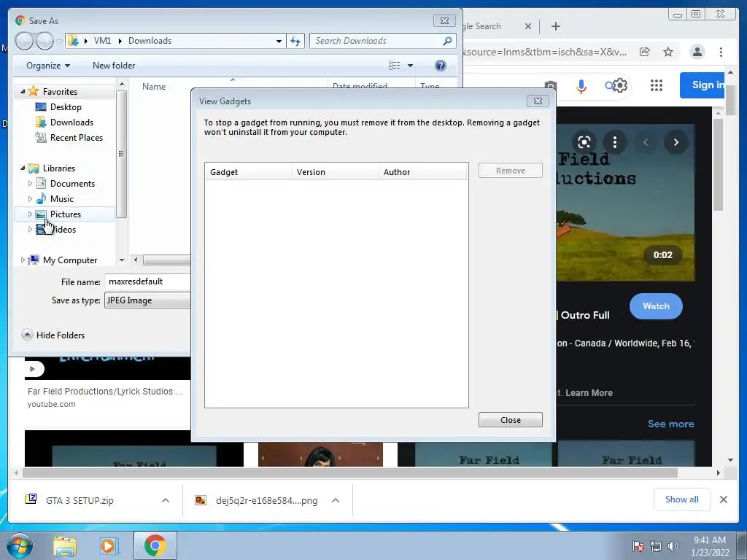
Task: Click the File name field with maxresdefault
Action: pyautogui.click(x=147, y=281)
